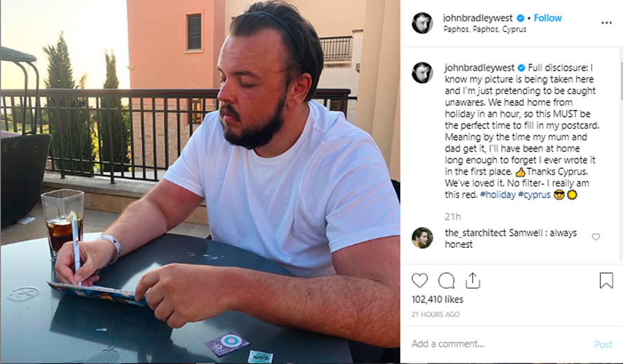623x364 pixels.
Task: Click the Add a comment field
Action: click(x=500, y=344)
